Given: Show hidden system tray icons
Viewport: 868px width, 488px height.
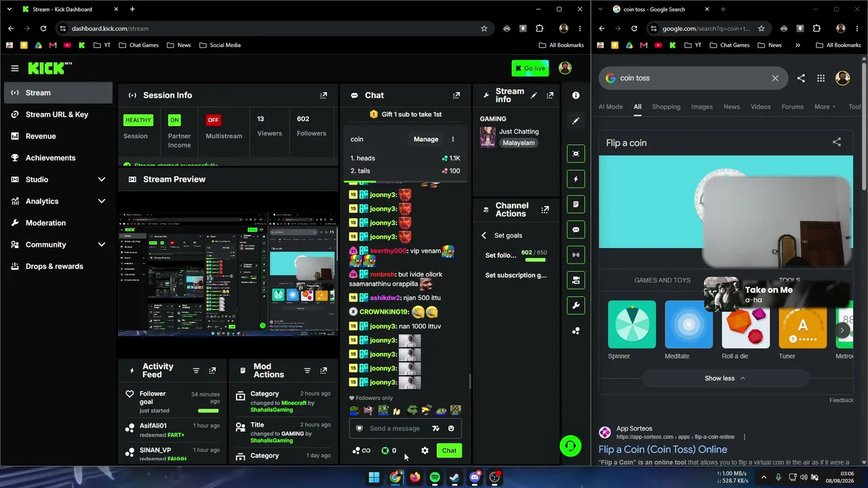Looking at the screenshot, I should (764, 477).
